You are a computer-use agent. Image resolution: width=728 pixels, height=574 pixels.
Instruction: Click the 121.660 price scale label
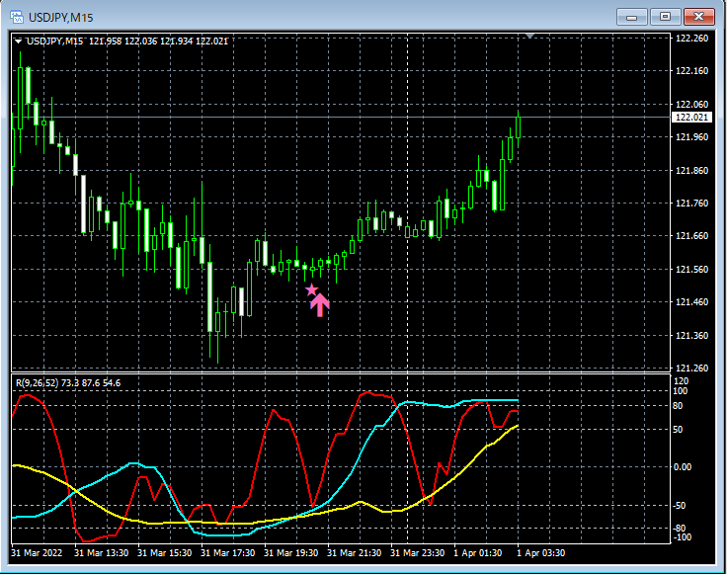tap(691, 236)
